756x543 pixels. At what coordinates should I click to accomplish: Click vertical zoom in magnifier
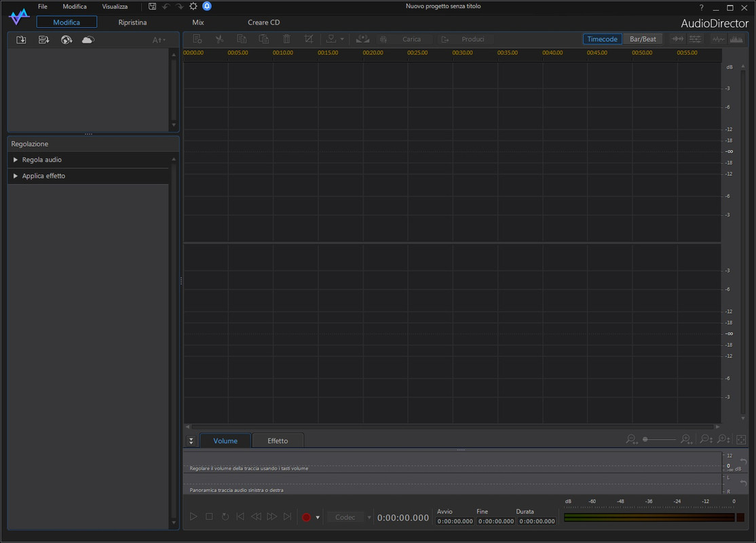coord(723,439)
